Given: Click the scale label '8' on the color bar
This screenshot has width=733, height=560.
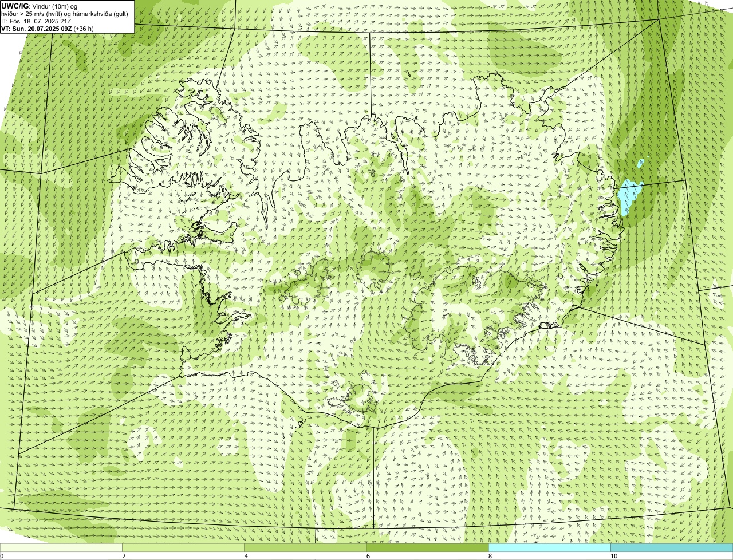Looking at the screenshot, I should pos(490,556).
